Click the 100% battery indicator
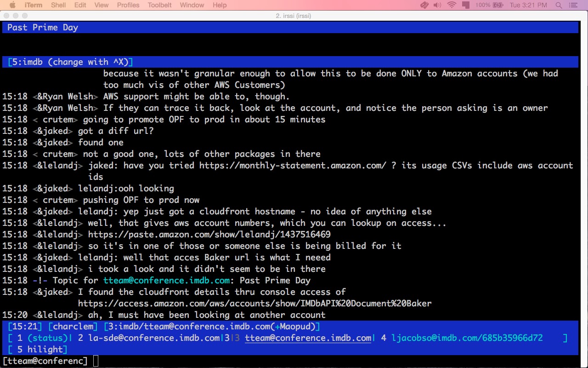Screen dimensions: 588x368 (x=488, y=5)
